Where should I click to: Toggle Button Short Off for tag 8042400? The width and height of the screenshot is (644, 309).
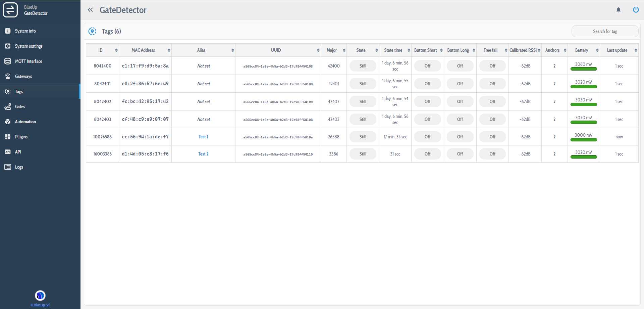[427, 66]
